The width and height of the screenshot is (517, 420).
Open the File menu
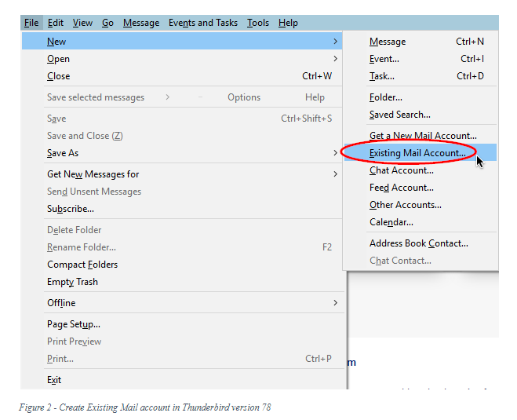[x=31, y=23]
